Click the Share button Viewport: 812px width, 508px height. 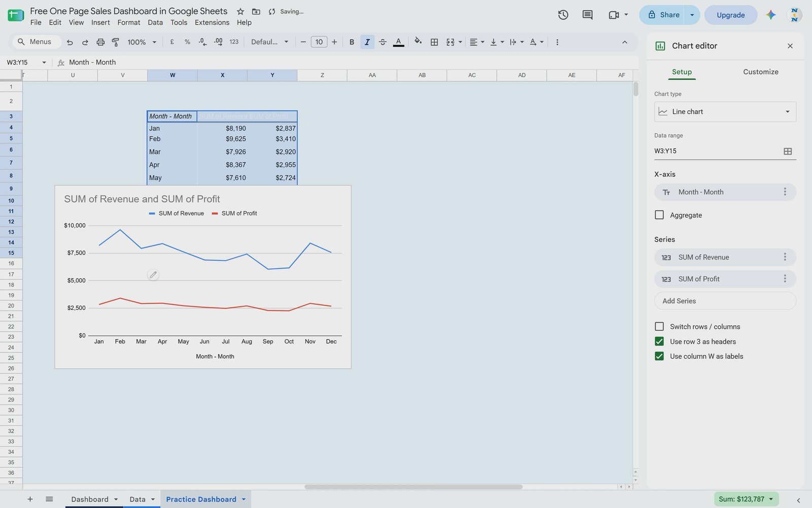(x=662, y=15)
